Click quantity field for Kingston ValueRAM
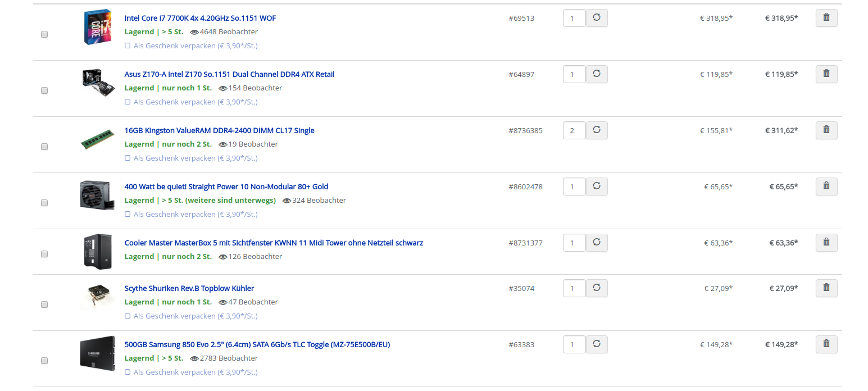 [x=574, y=130]
